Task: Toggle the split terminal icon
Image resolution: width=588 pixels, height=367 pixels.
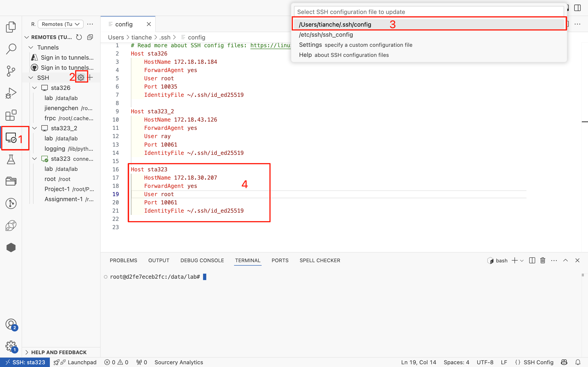Action: point(532,260)
